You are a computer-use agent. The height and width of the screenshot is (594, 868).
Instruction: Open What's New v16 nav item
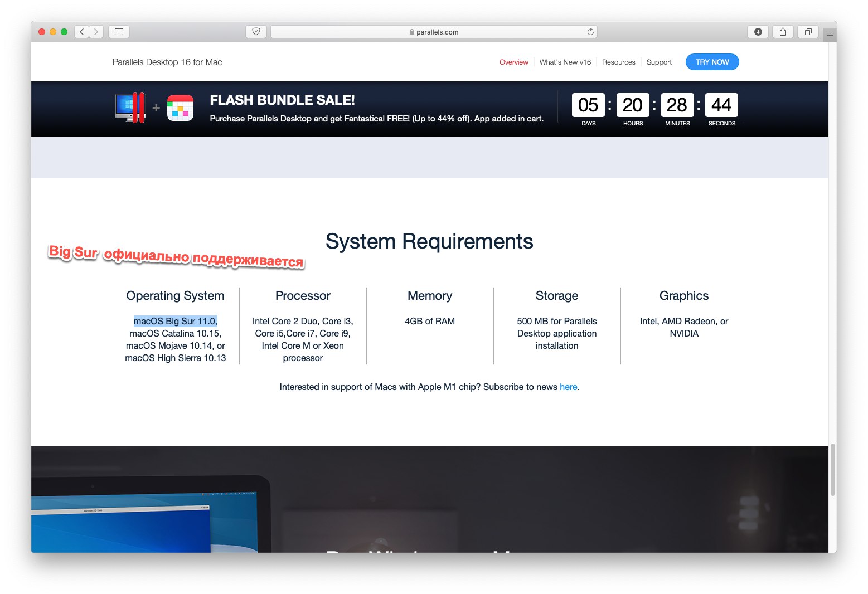point(565,62)
